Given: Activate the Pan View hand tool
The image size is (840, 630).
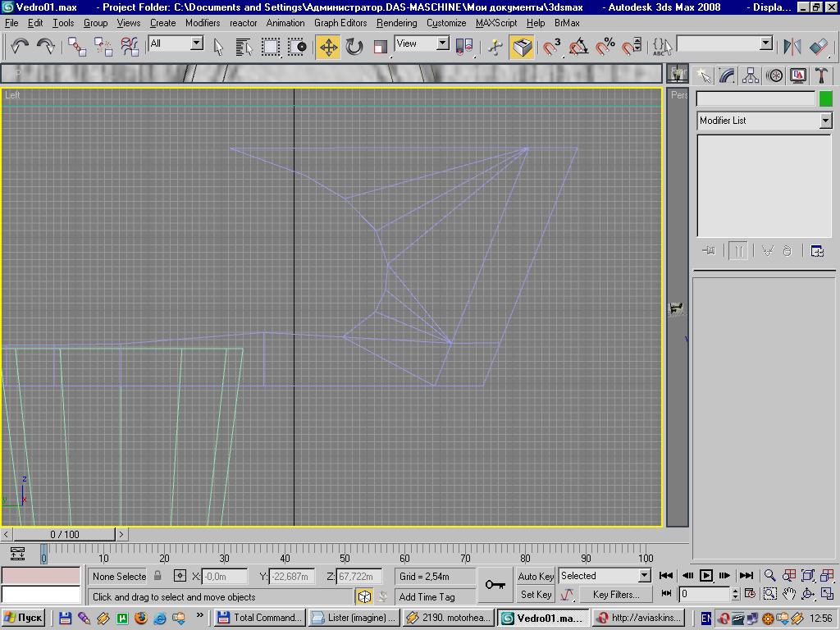Looking at the screenshot, I should (789, 594).
